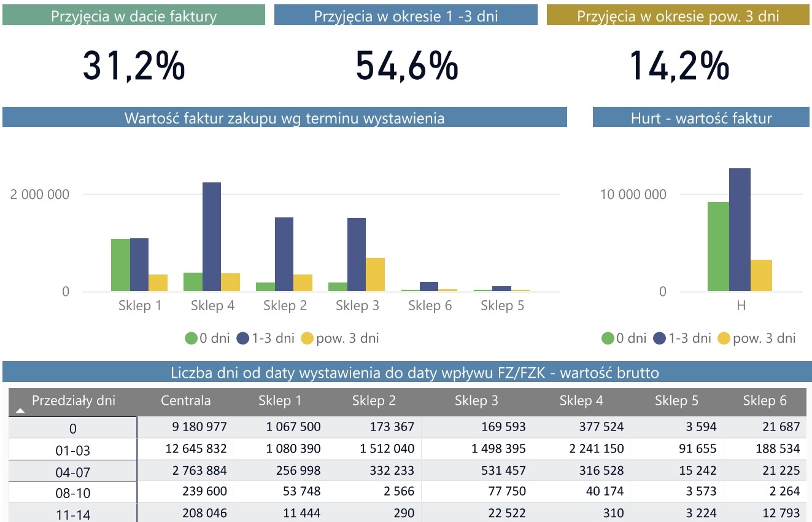Select the tall blue bar for Sklep 4
This screenshot has height=522, width=812.
coord(212,236)
